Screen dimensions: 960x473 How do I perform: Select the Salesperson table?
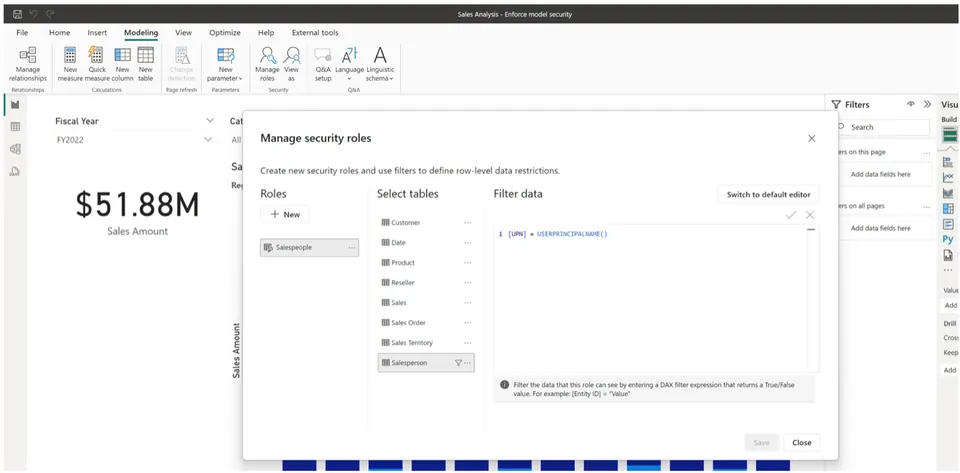click(x=426, y=363)
